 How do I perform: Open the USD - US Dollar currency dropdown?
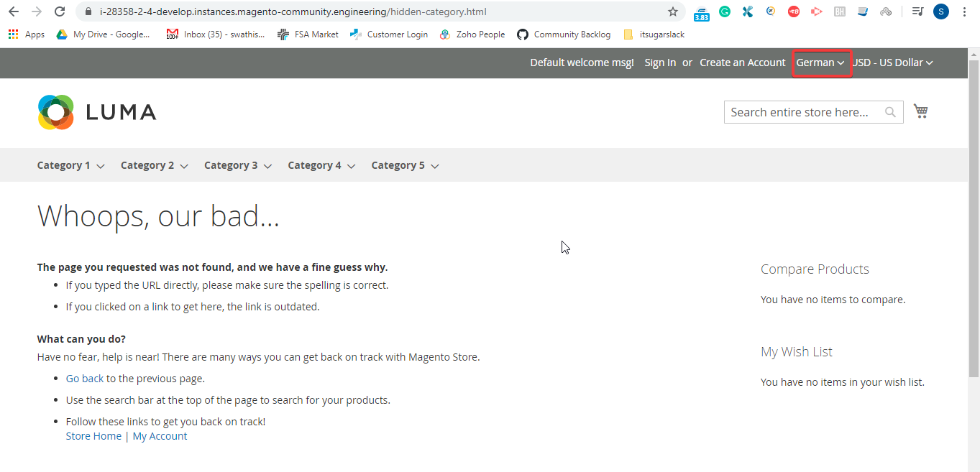pos(892,63)
